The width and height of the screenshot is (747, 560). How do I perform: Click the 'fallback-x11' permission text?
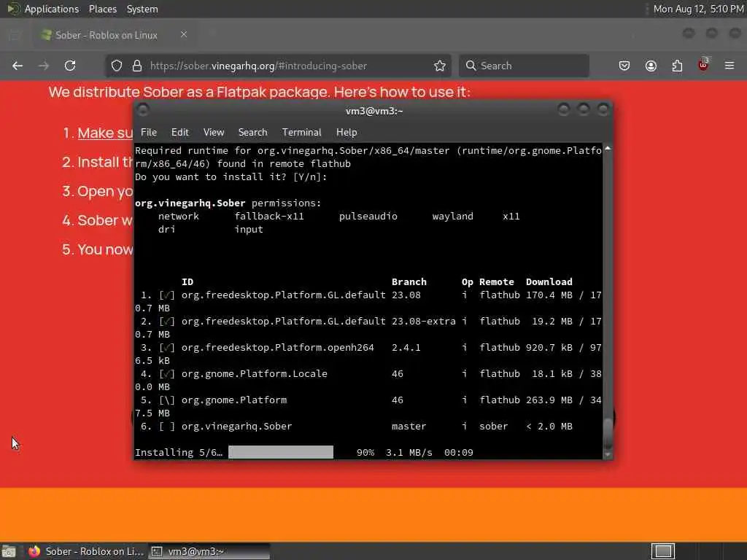tap(269, 216)
